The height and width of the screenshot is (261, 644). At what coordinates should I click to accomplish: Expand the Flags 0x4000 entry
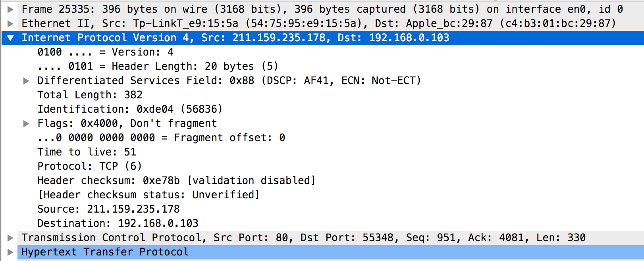point(26,124)
